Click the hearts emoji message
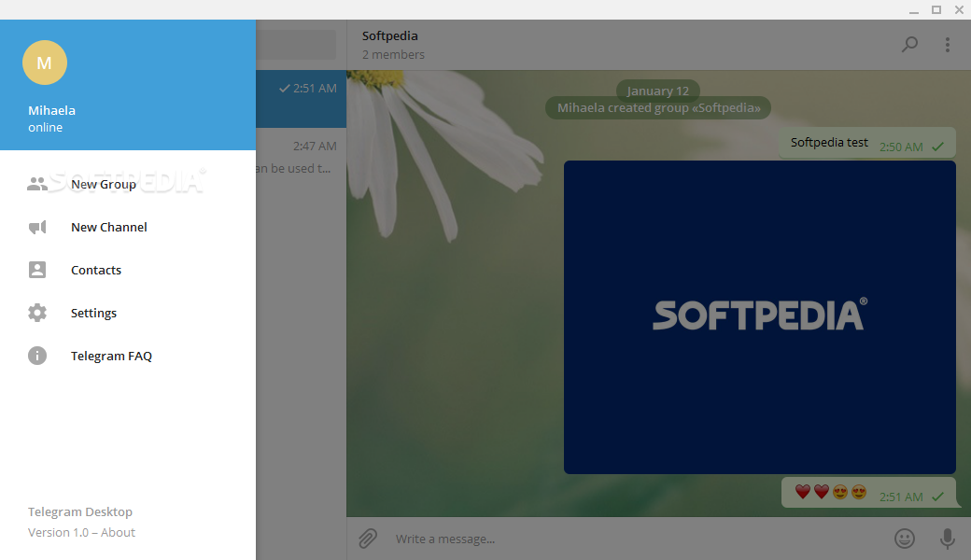971x560 pixels. [869, 493]
